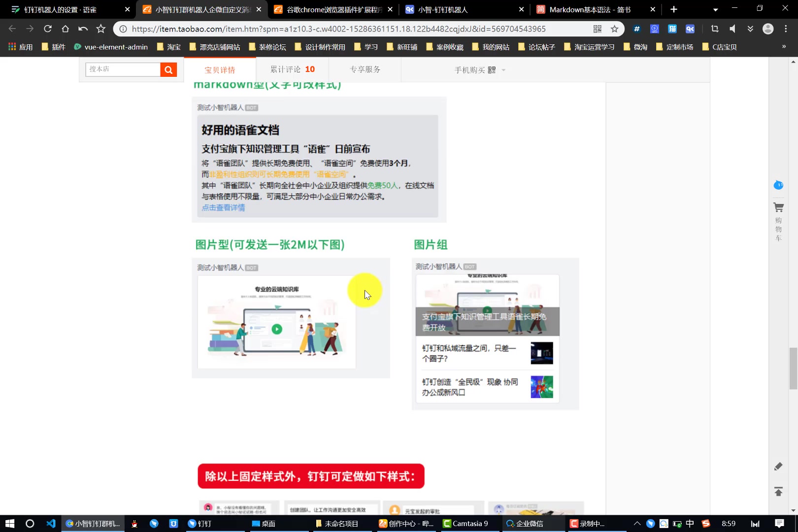The height and width of the screenshot is (532, 798).
Task: Open Visual Studio Code from taskbar
Action: pyautogui.click(x=51, y=524)
